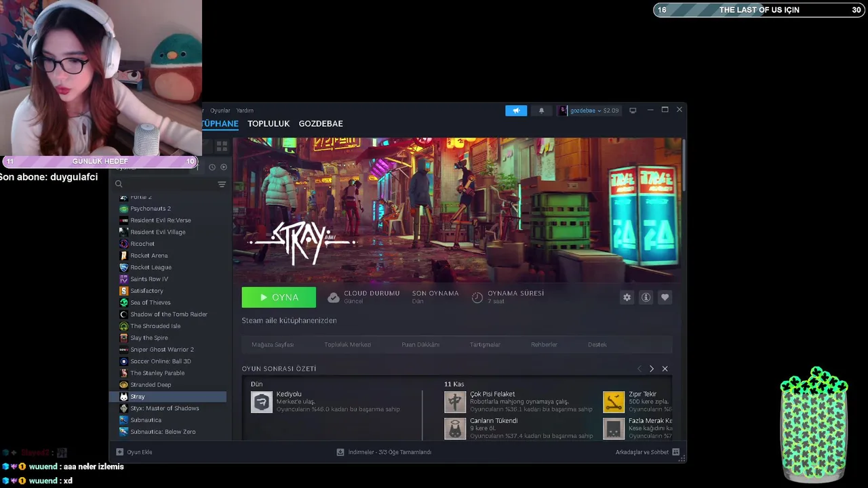Click the recent activity clock icon

tap(212, 167)
